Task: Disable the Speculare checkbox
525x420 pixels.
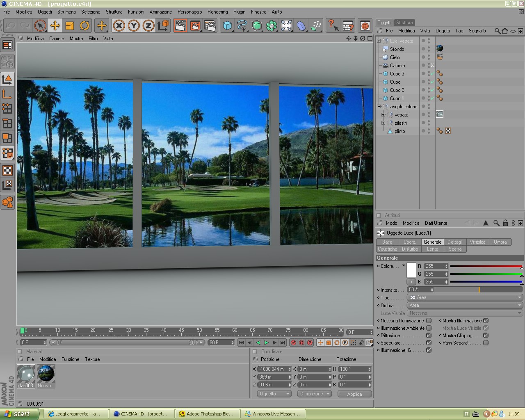Action: coord(429,343)
